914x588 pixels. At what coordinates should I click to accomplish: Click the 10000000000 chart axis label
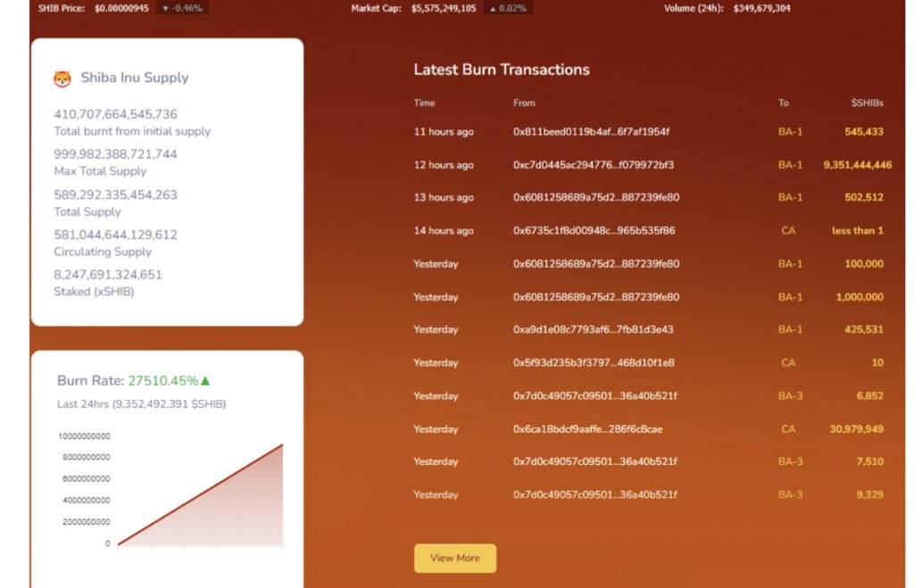(x=84, y=436)
